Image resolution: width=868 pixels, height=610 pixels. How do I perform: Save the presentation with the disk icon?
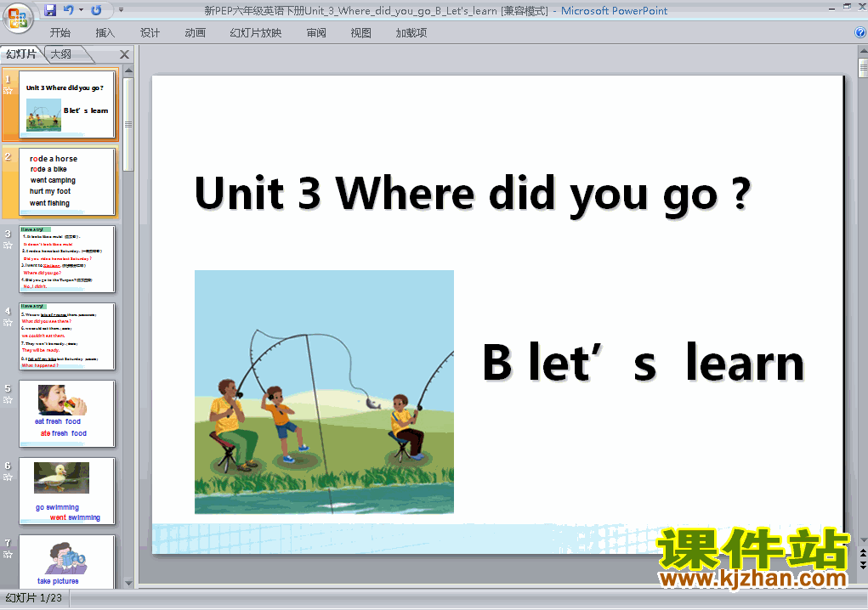pyautogui.click(x=50, y=10)
